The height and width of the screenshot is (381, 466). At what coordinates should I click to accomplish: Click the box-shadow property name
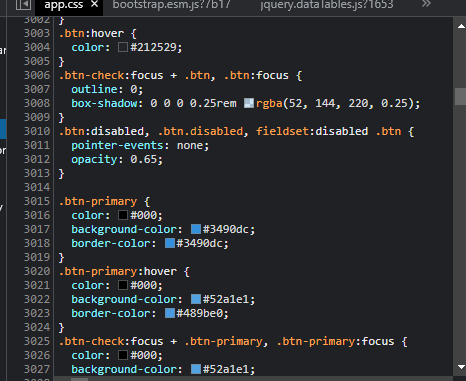104,103
